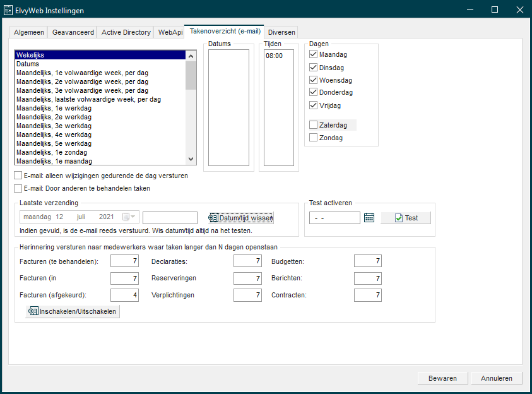Open the Laatste verzending date picker dropdown
The image size is (532, 394).
(133, 217)
